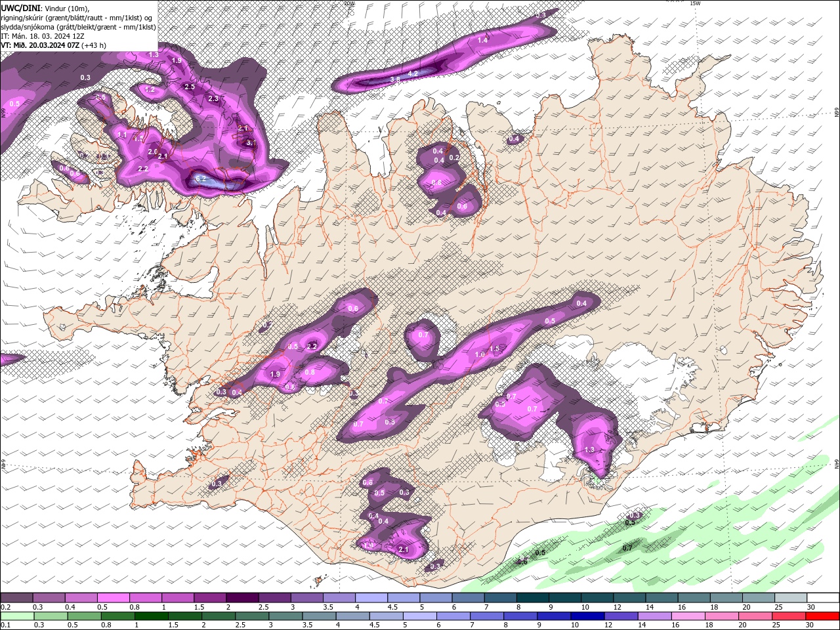The image size is (840, 630).
Task: Select rain legend swatch between 1 and 1.5
Action: [151, 616]
